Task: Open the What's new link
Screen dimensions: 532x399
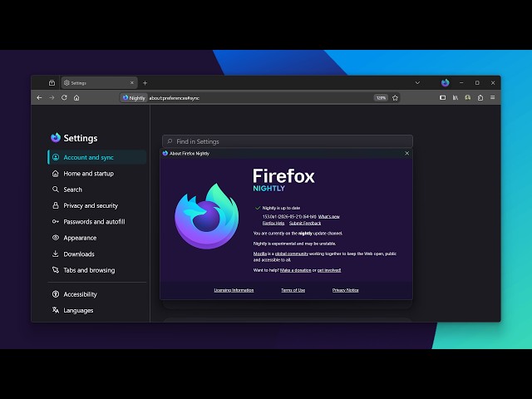Action: 329,216
